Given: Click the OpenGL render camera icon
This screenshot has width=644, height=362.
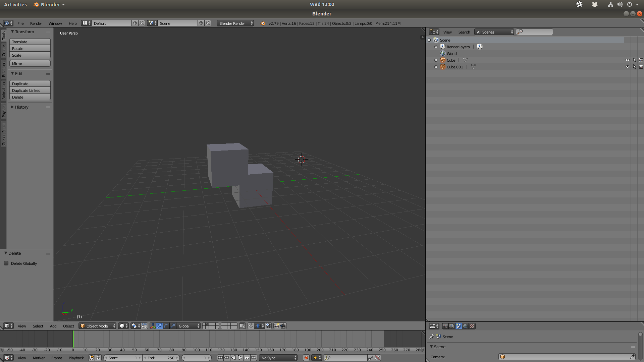Looking at the screenshot, I should (x=276, y=326).
